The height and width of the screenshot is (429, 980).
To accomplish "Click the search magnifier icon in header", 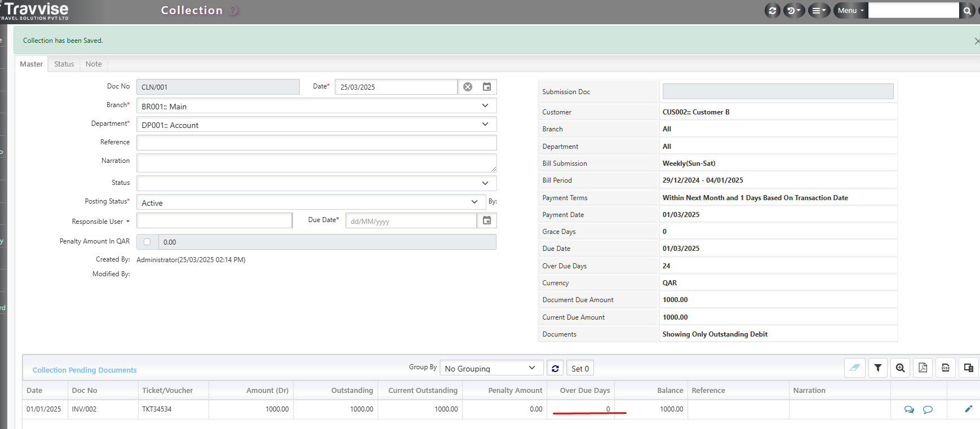I will click(967, 10).
